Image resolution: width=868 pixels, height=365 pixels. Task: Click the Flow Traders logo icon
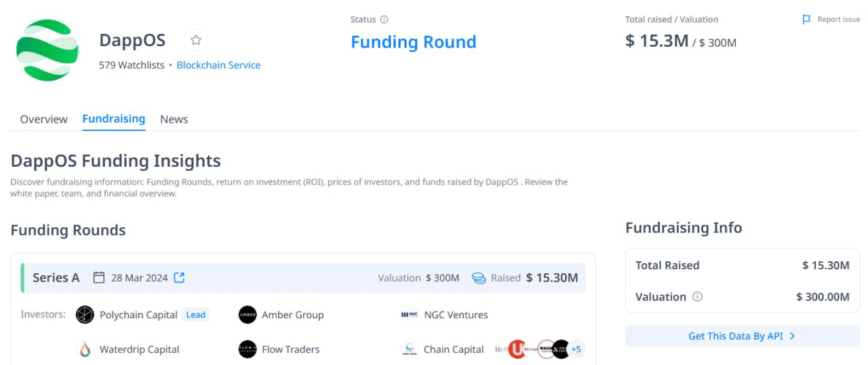click(x=248, y=349)
